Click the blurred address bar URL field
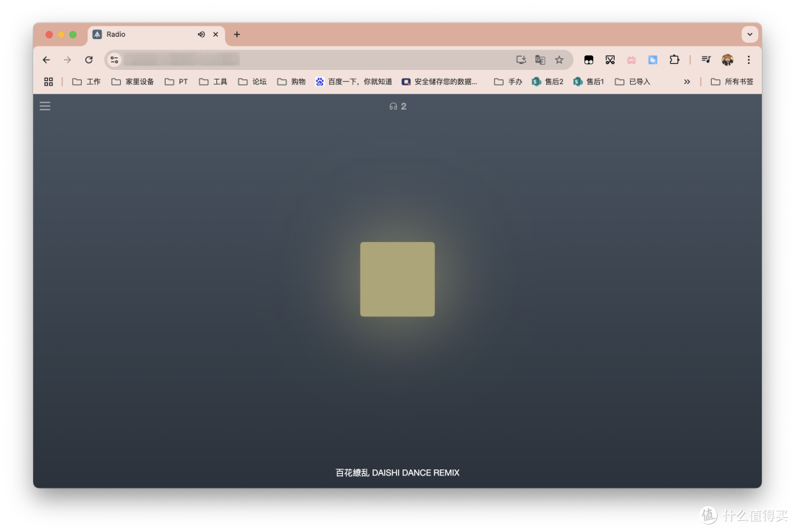The height and width of the screenshot is (532, 795). [x=182, y=60]
